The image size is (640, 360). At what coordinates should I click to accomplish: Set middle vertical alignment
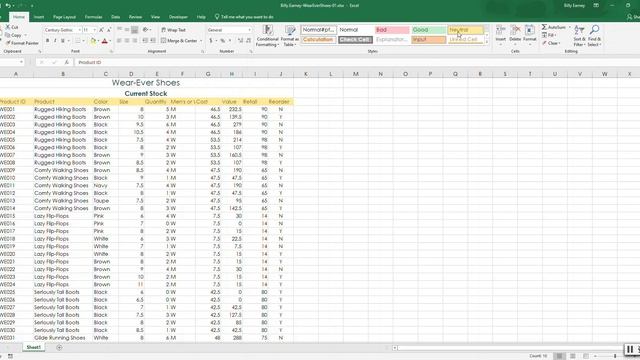click(127, 30)
